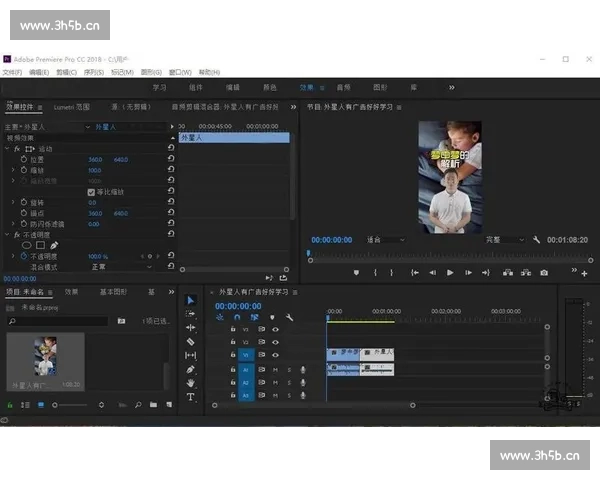Uncheck the 等比缩放 uniform scale checkbox
This screenshot has height=480, width=600.
[92, 191]
